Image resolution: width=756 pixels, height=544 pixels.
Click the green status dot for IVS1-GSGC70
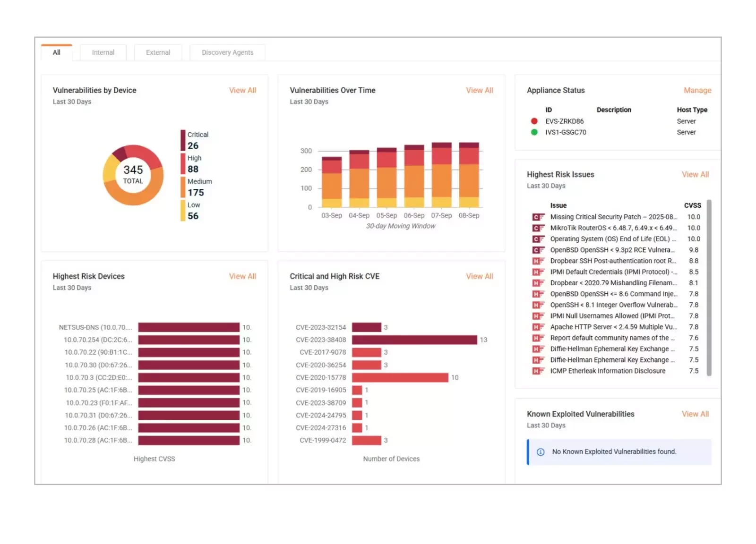(x=534, y=132)
